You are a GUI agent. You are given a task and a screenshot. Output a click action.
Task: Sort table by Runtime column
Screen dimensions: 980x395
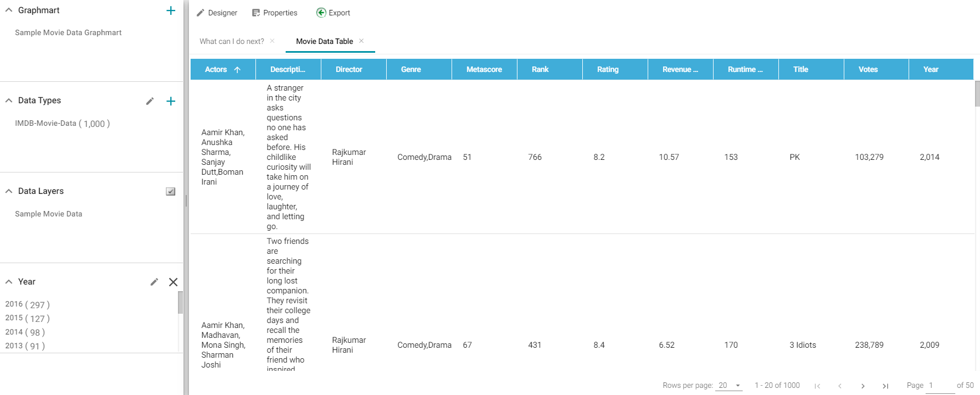745,69
